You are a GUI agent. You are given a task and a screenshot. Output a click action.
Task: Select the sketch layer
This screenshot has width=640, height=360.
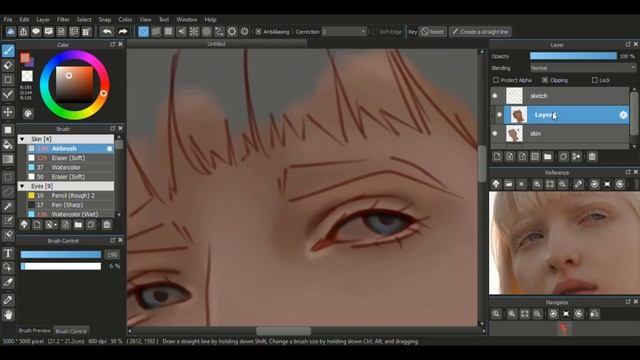point(560,96)
